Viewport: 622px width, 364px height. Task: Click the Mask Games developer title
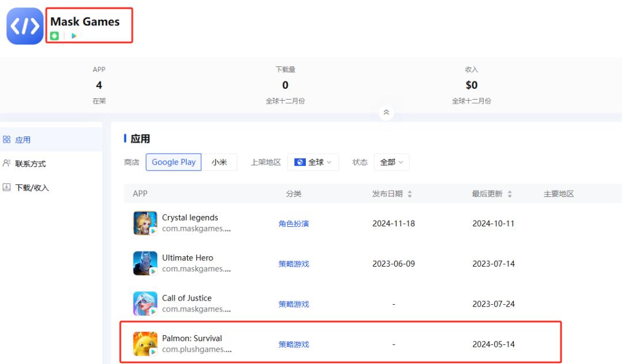pyautogui.click(x=85, y=21)
